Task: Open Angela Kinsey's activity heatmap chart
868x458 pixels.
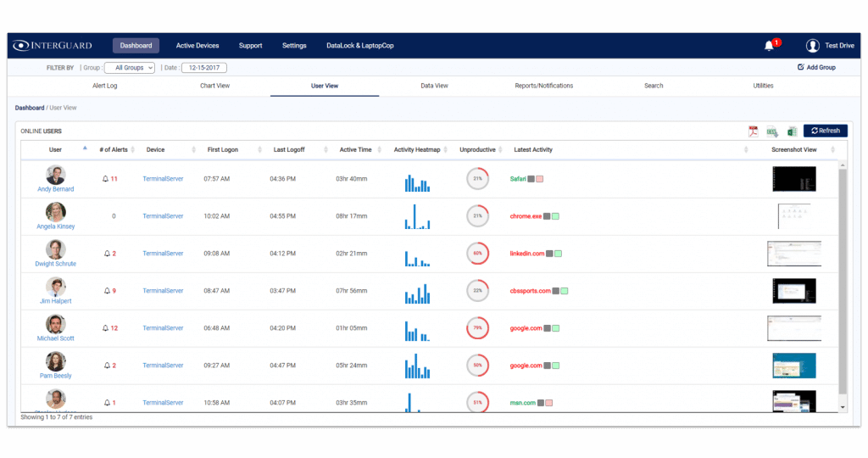Action: click(417, 216)
